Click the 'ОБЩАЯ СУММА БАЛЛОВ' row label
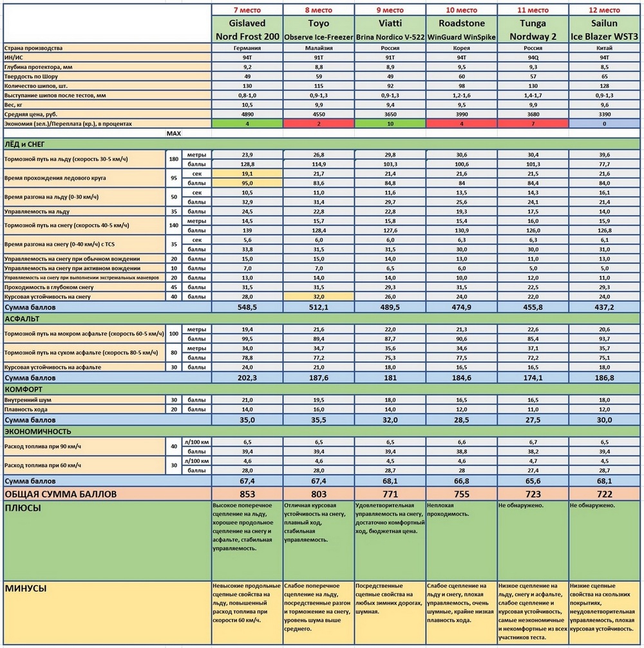644x648 pixels. tap(107, 494)
